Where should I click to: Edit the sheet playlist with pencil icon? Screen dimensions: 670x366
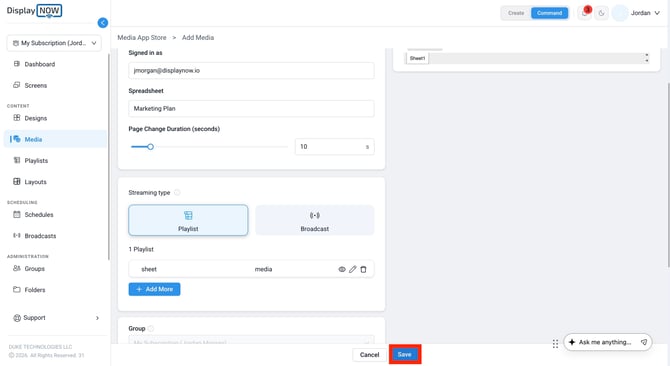pyautogui.click(x=353, y=269)
